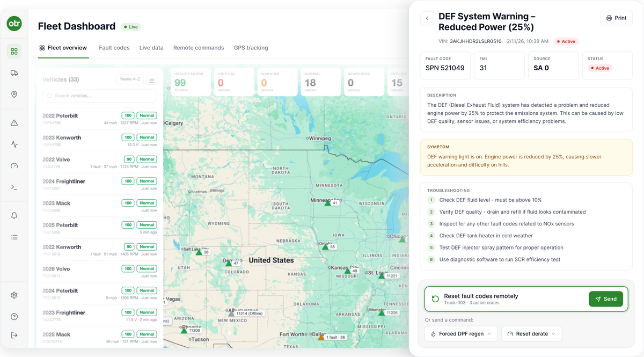The width and height of the screenshot is (644, 357).
Task: Switch to the GPS tracking tab
Action: (x=251, y=48)
